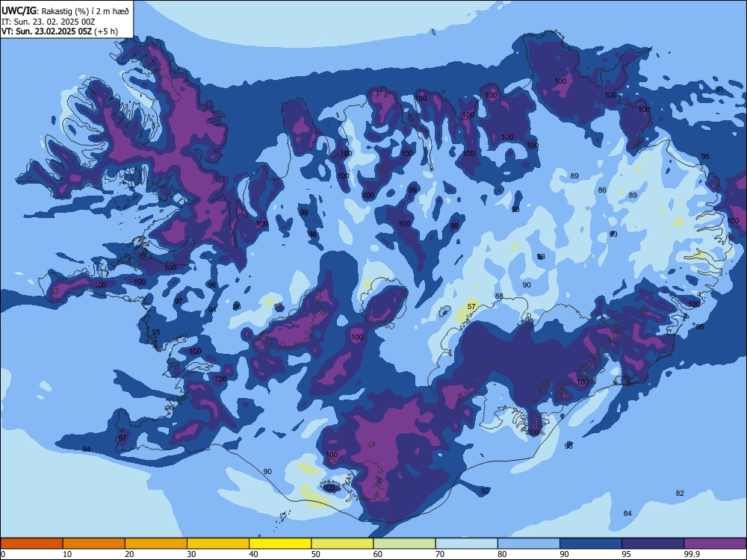Click the 'IT: Sun. 23. 02. 2025 00Z' line
This screenshot has width=747, height=560.
point(48,22)
